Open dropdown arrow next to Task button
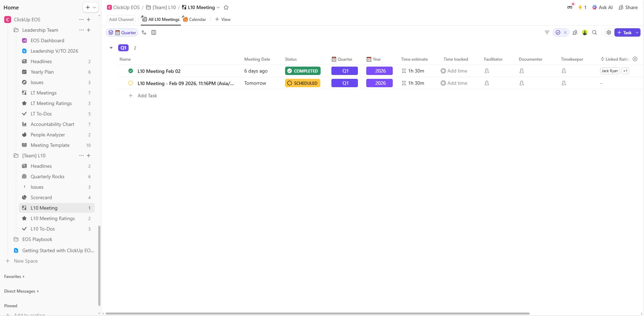644x316 pixels. pos(637,32)
